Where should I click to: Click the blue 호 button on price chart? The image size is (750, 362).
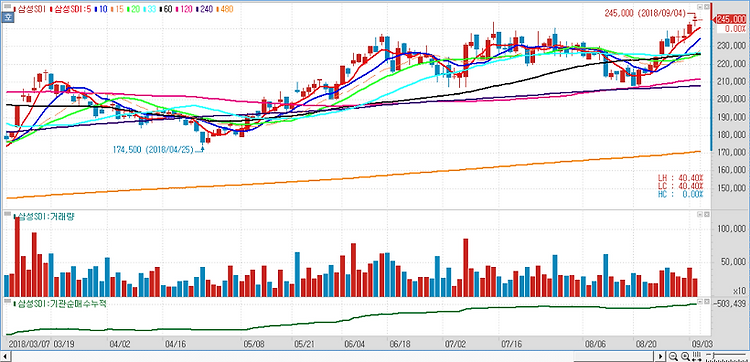point(7,18)
